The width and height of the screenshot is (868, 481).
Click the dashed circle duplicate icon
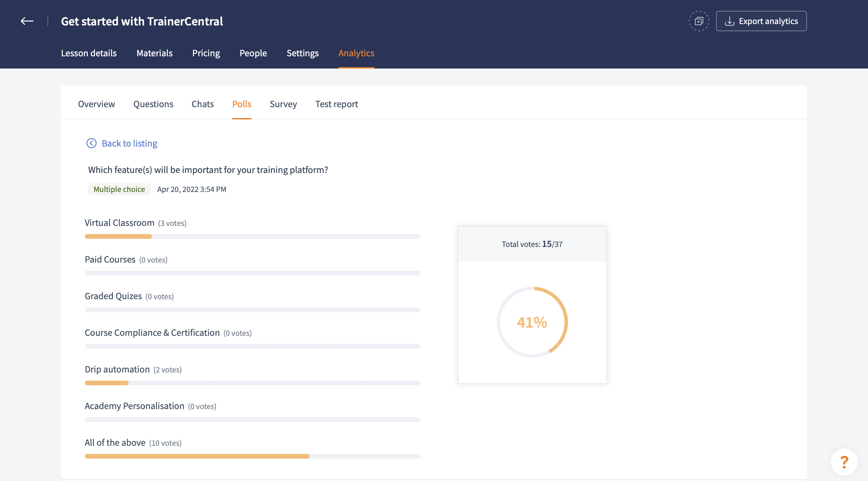[x=699, y=21]
